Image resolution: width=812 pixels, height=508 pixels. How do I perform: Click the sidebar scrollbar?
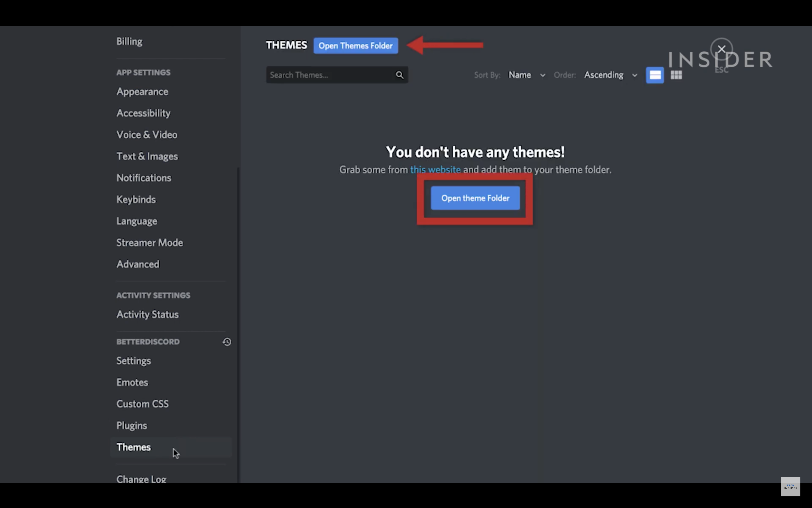pyautogui.click(x=238, y=325)
